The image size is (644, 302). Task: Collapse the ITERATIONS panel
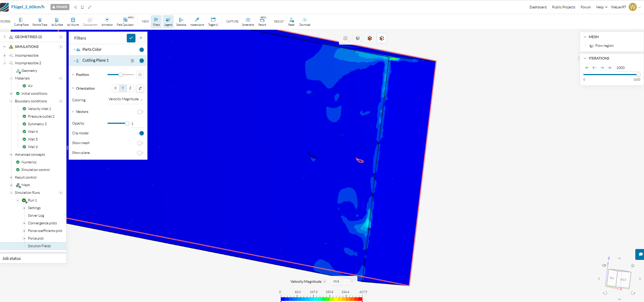[585, 58]
